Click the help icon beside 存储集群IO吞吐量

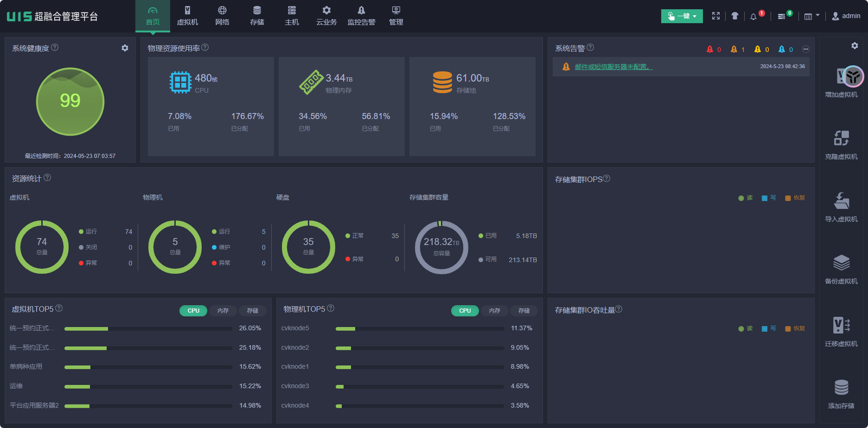click(619, 309)
